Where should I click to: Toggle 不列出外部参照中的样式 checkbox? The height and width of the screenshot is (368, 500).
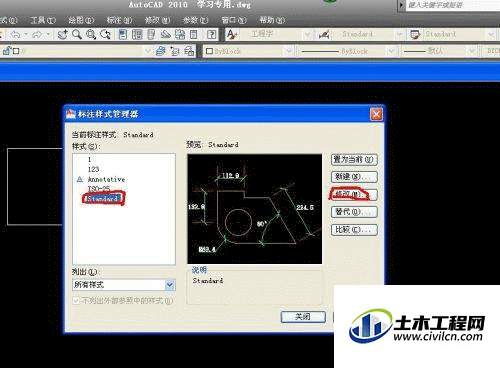76,301
